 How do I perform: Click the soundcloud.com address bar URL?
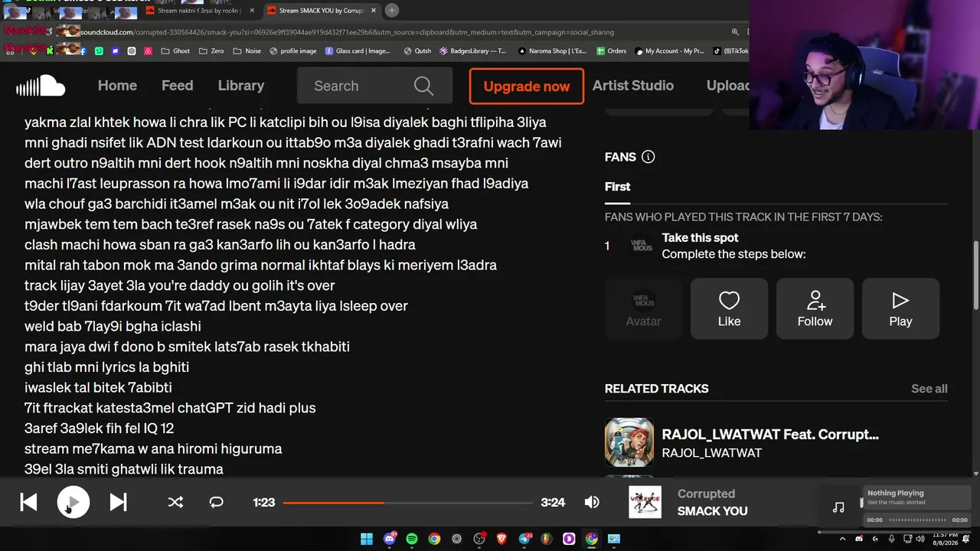347,32
